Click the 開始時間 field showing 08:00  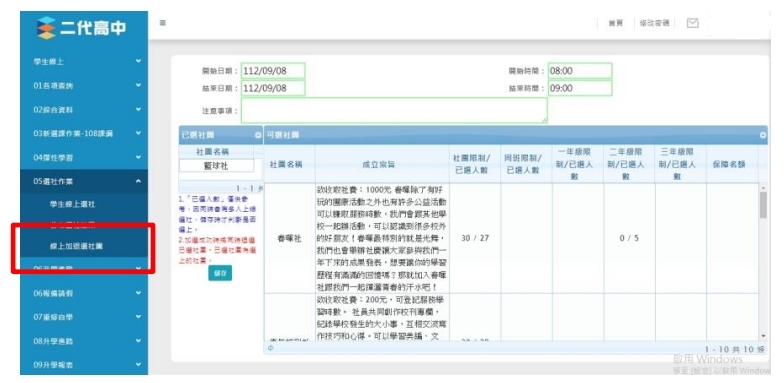(580, 71)
